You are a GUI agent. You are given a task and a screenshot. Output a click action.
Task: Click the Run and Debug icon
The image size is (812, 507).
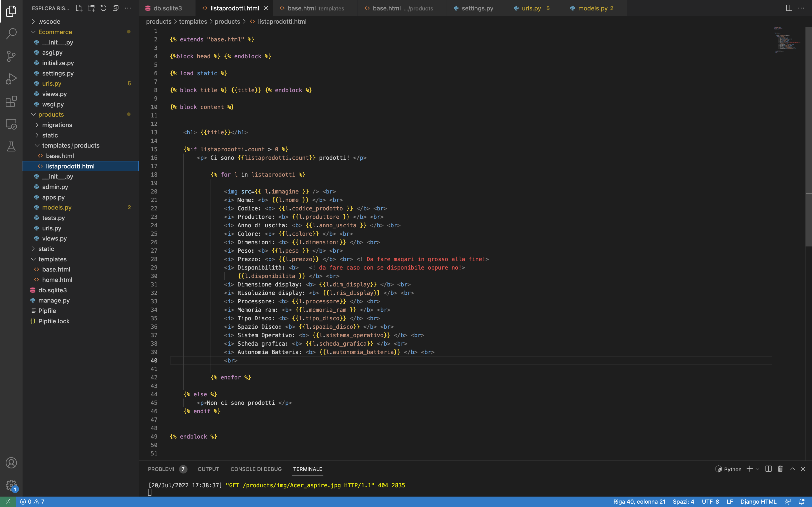point(11,79)
